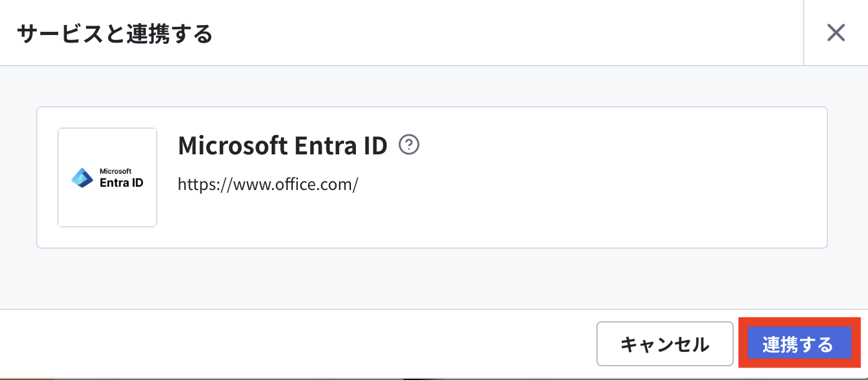Viewport: 868px width, 380px height.
Task: Click the small Microsoft text in logo
Action: point(116,171)
